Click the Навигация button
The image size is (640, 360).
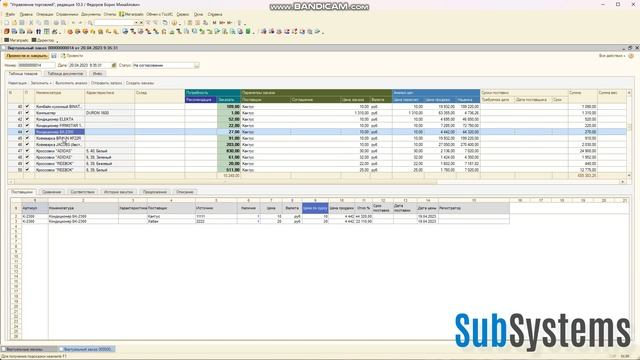click(17, 83)
